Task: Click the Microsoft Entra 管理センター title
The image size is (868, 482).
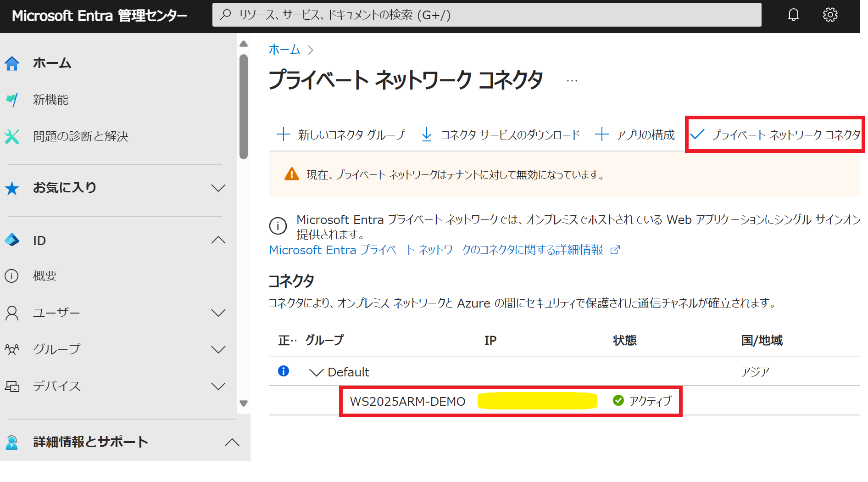Action: coord(100,16)
